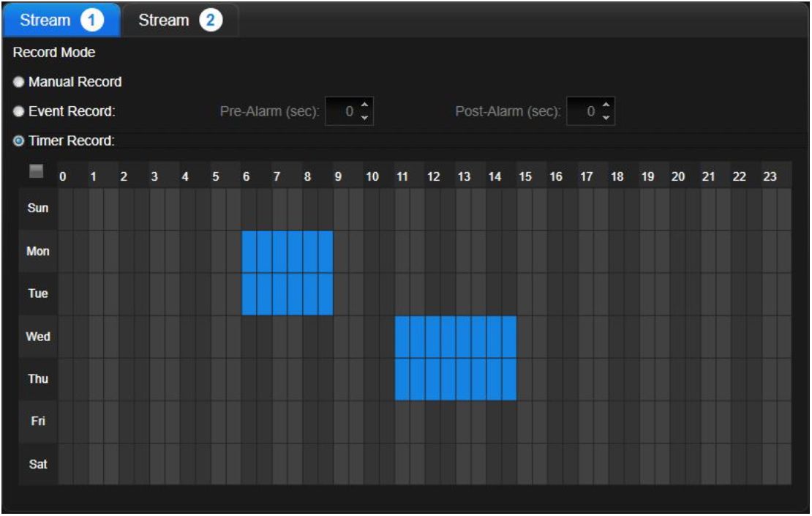Click the Pre-Alarm seconds input field
This screenshot has height=516, width=812.
click(342, 112)
